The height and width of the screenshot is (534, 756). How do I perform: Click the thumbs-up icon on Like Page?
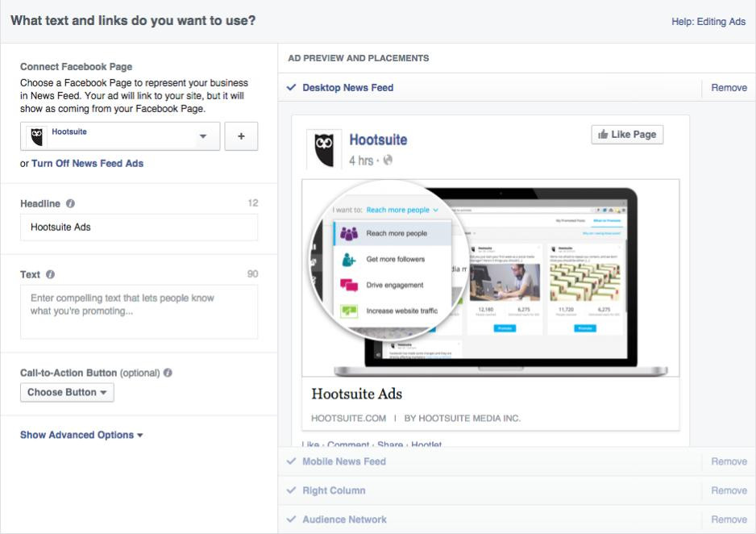(x=603, y=134)
